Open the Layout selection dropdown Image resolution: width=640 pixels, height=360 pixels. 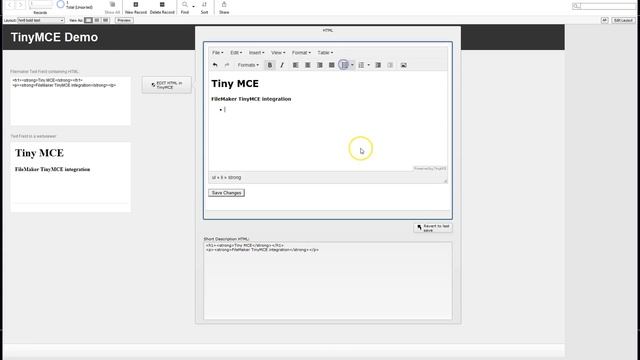tap(41, 20)
